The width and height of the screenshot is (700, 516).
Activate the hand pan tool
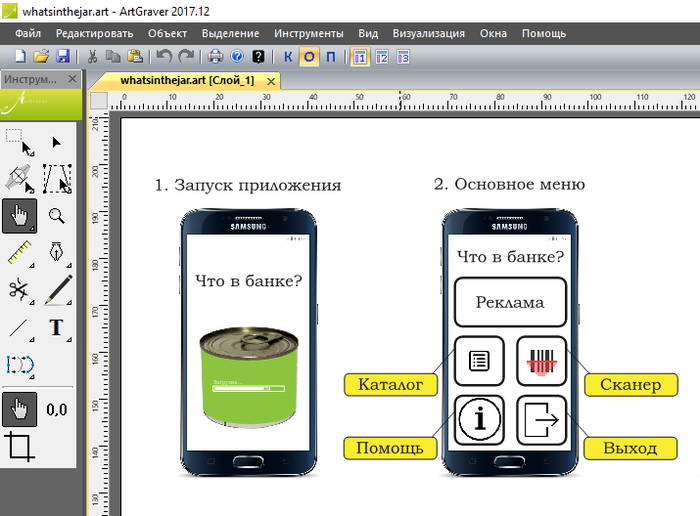pos(20,216)
